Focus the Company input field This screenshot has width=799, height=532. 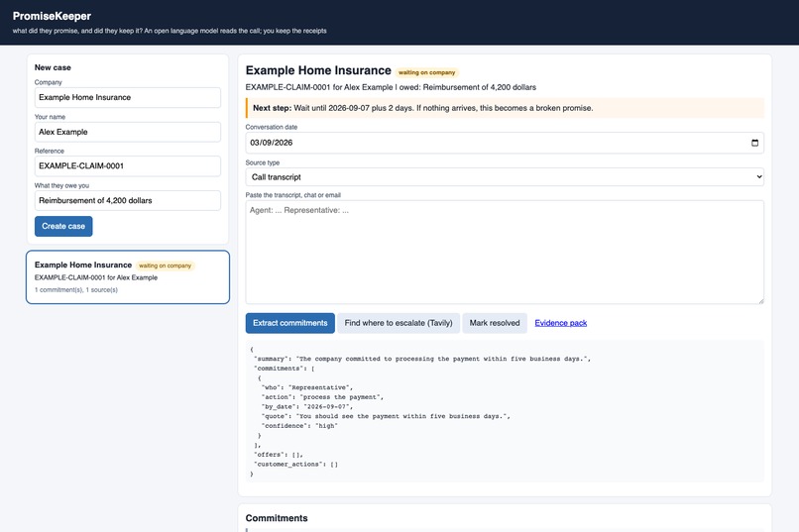click(128, 97)
